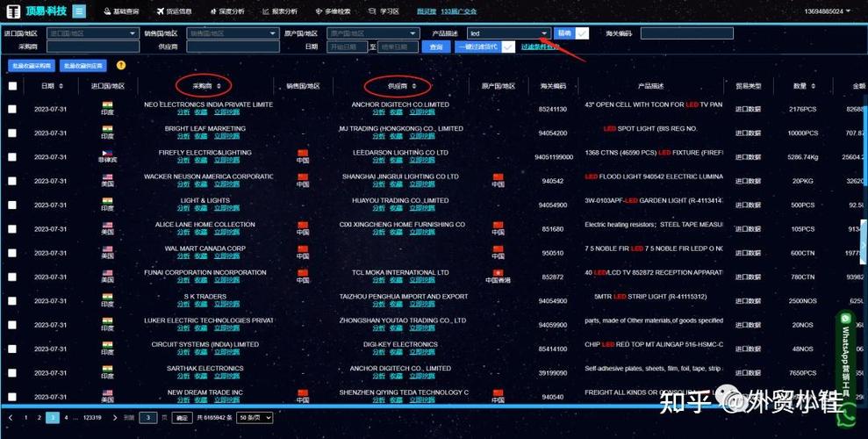Click the 开始日期 start date field

click(x=348, y=47)
